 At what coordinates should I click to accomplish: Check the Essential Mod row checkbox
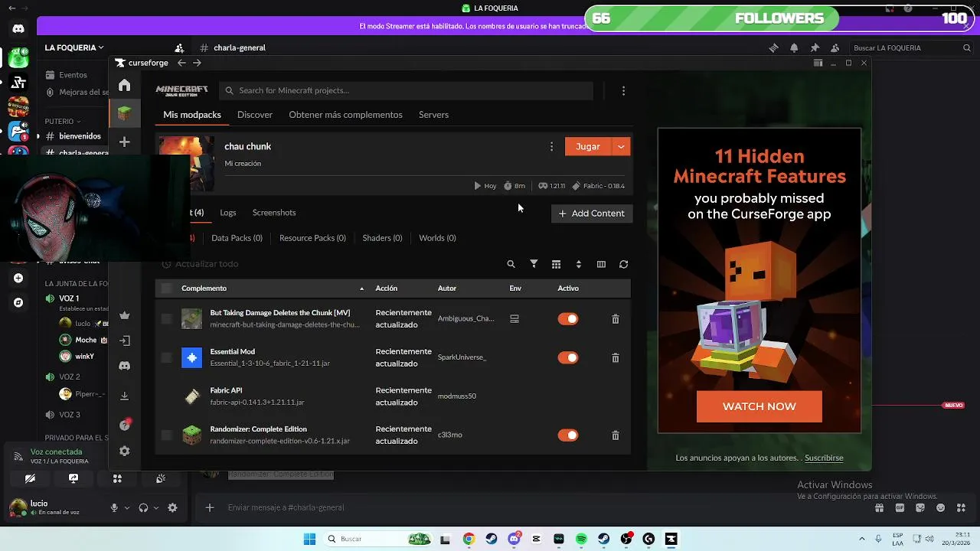[x=166, y=357]
